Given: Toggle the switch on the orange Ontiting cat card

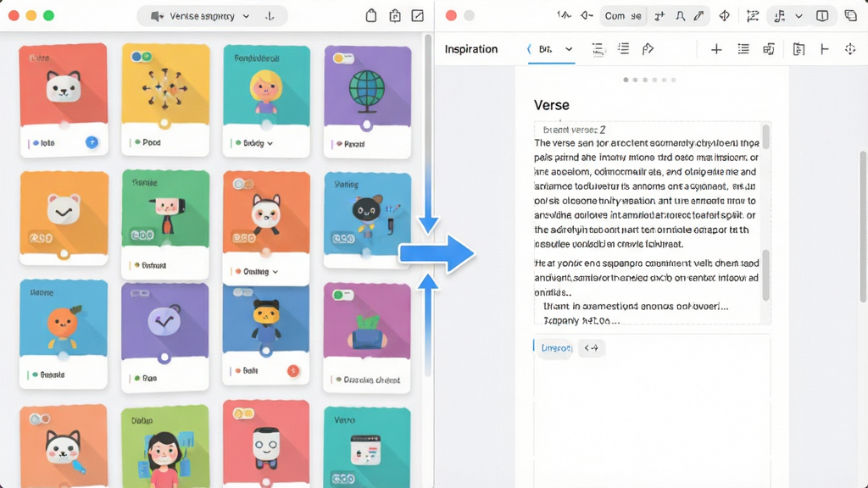Looking at the screenshot, I should point(243,184).
